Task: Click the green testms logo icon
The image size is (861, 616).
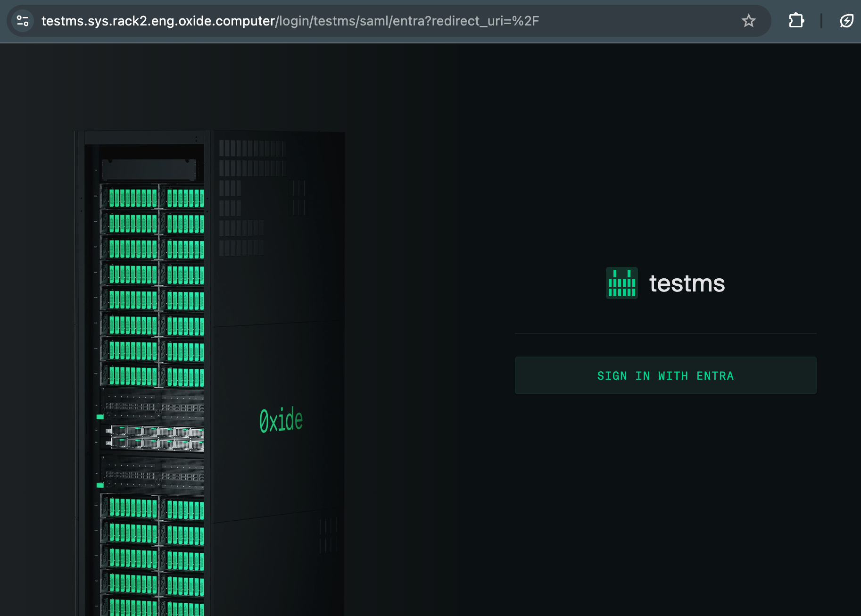Action: (x=621, y=283)
